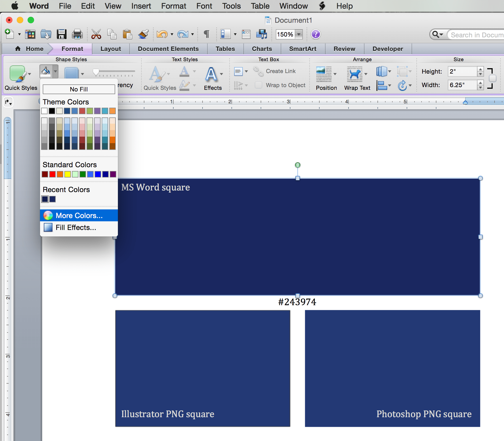Click the Save floppy disk icon
This screenshot has width=504, height=441.
tap(62, 34)
